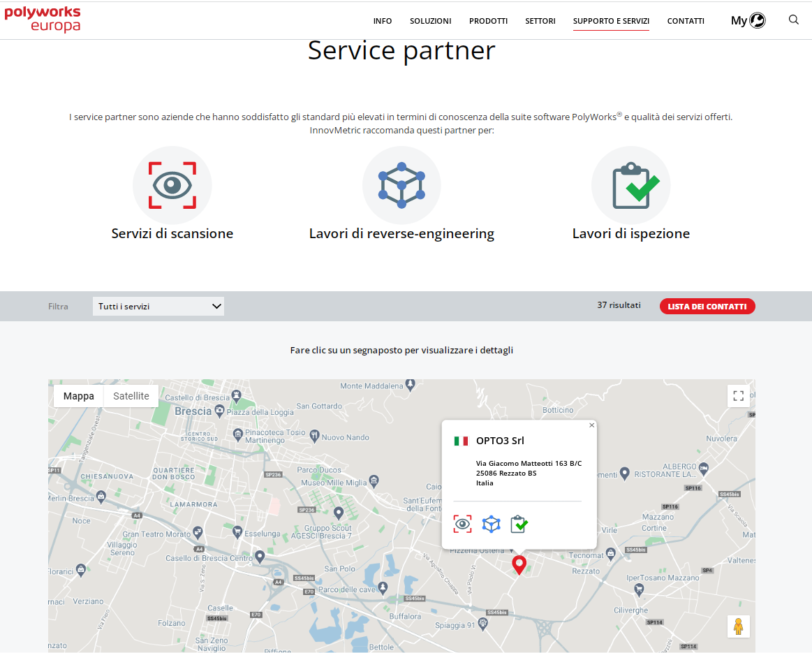Viewport: 812px width, 653px height.
Task: Click the Museo Mille Miglia marker
Action: tap(374, 482)
